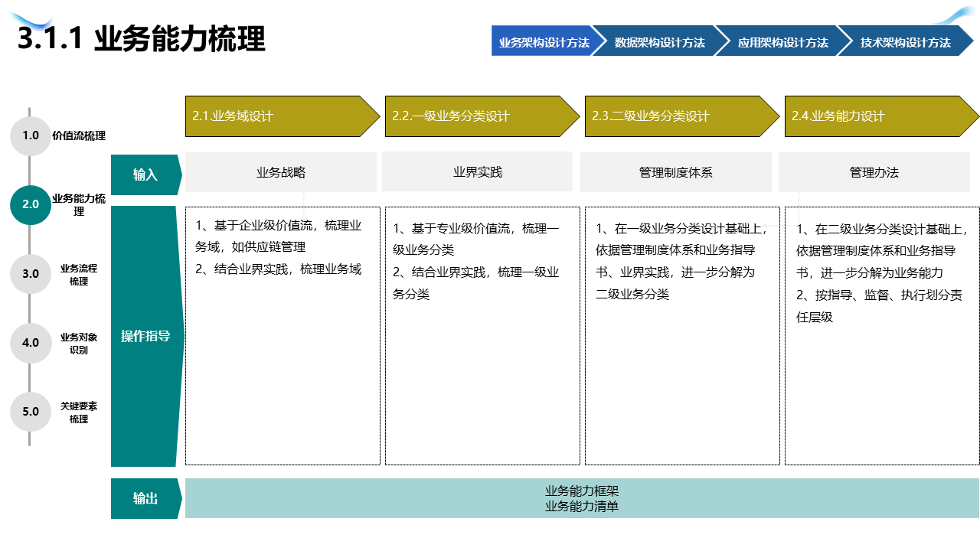Click the 操作指导 row label
This screenshot has height=551, width=980.
146,336
